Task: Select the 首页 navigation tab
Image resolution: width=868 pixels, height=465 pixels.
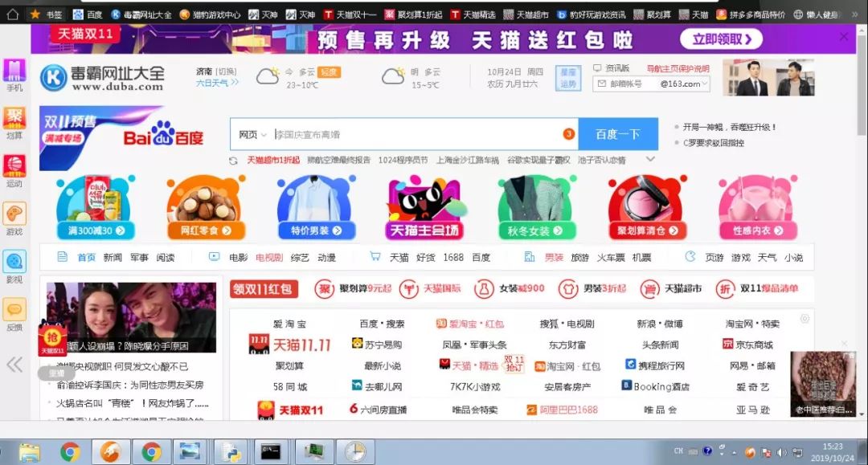Action: click(x=86, y=258)
